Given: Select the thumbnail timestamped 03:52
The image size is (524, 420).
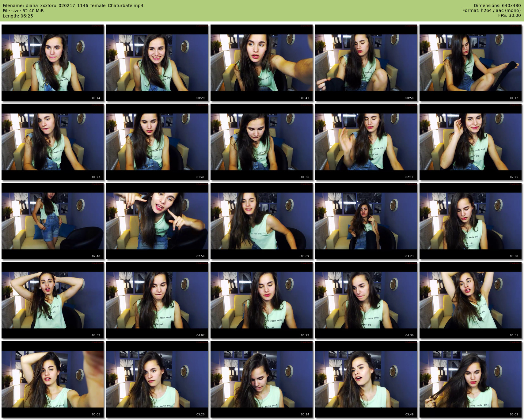Looking at the screenshot, I should pos(53,300).
